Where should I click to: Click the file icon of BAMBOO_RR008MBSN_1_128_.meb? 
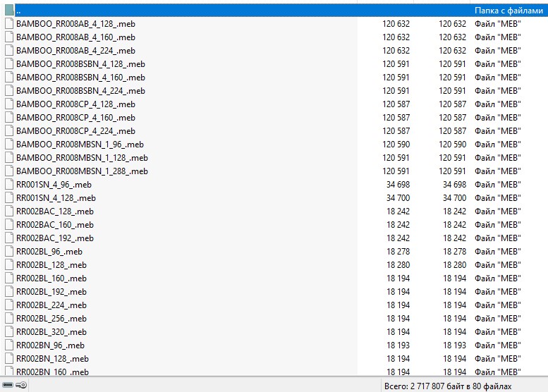click(9, 157)
